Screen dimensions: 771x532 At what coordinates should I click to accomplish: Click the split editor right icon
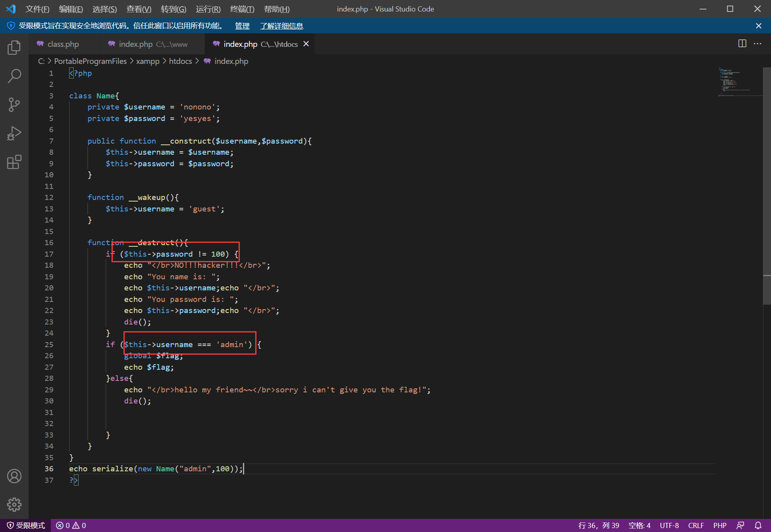pos(742,44)
